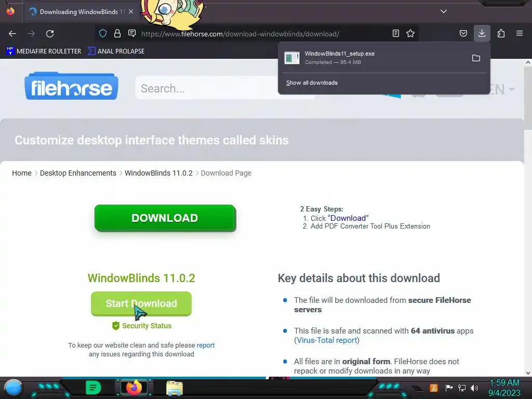Open the volume speaker tray icon

click(474, 388)
